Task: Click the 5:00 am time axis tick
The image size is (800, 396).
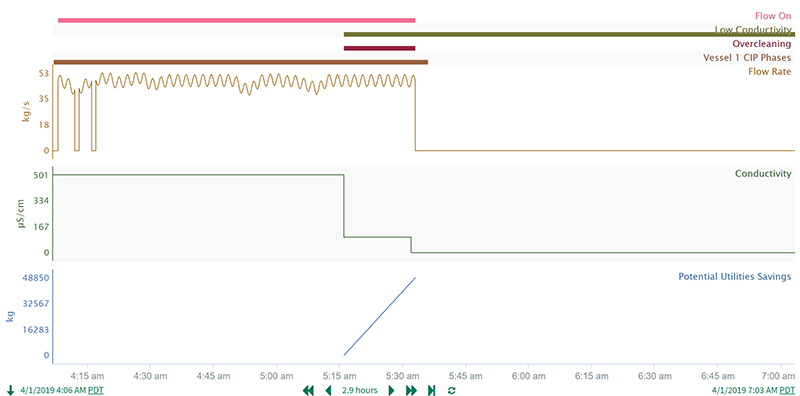Action: [x=276, y=376]
